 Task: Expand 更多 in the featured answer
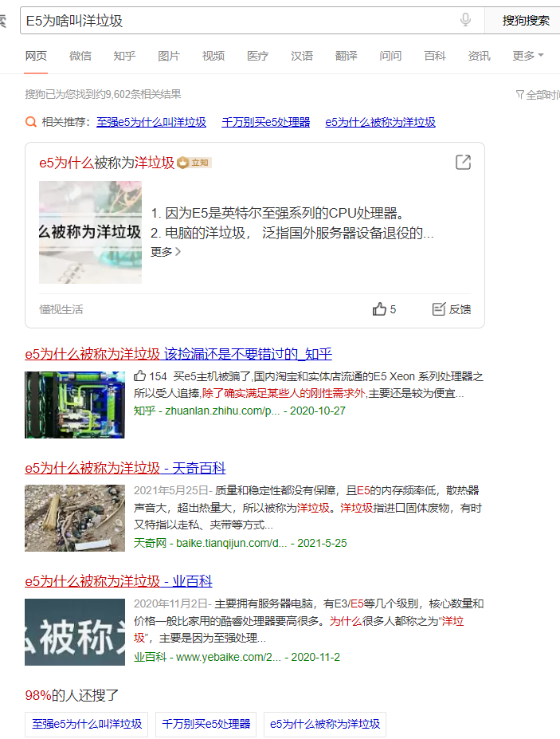tap(166, 252)
